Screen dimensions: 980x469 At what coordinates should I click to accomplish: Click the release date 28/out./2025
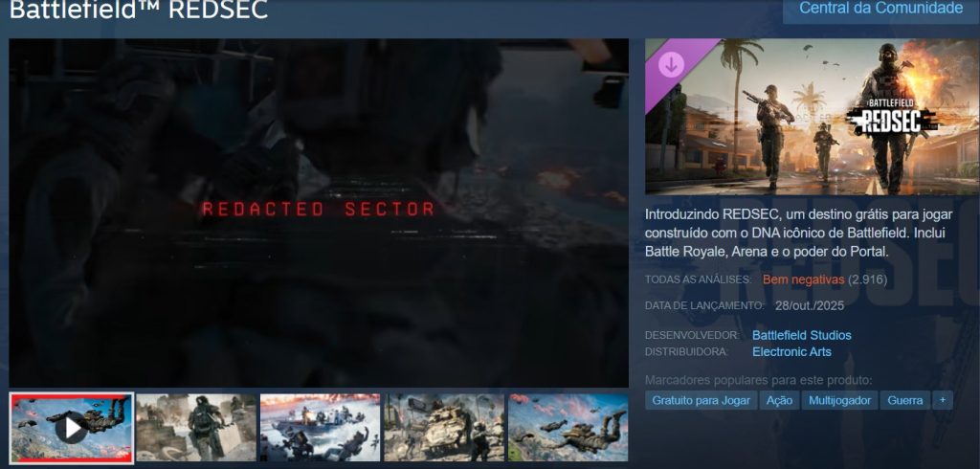click(812, 305)
